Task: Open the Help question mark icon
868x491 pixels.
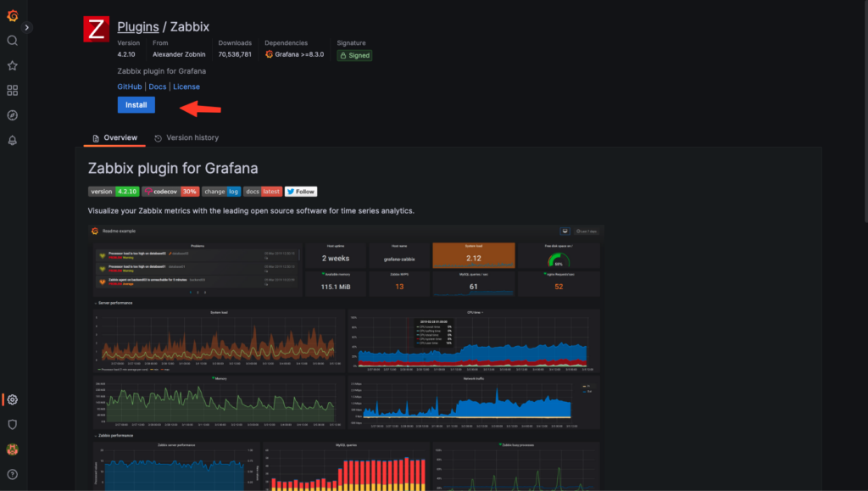Action: (12, 474)
